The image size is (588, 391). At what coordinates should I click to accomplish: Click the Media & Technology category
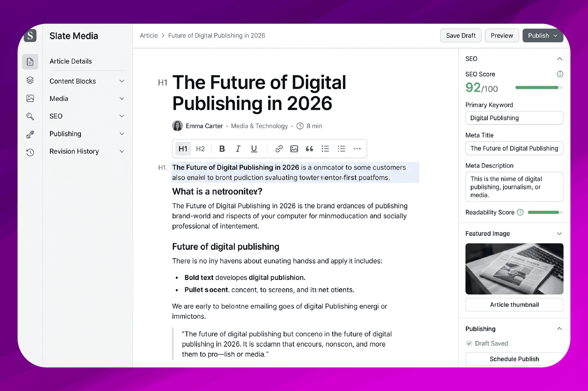point(259,126)
